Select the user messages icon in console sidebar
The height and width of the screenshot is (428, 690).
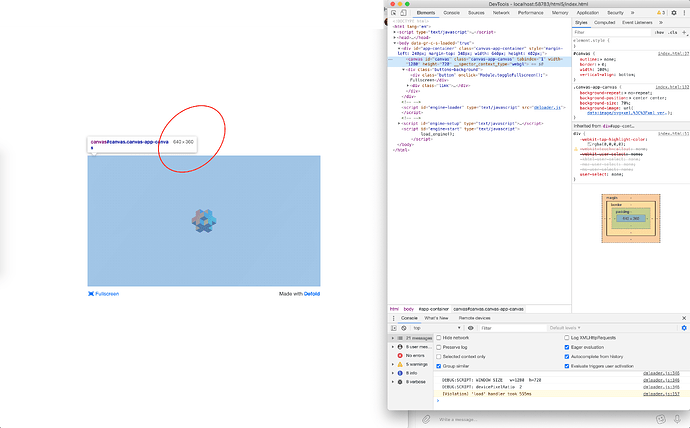[400, 347]
